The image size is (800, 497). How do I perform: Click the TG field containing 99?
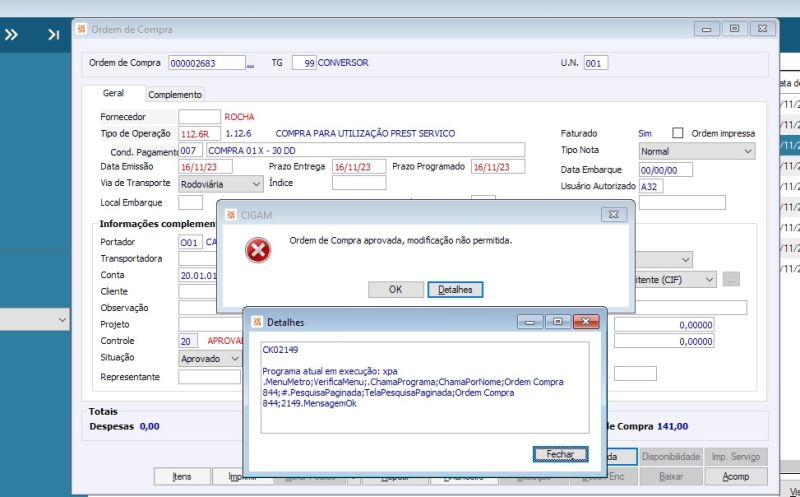click(x=304, y=63)
